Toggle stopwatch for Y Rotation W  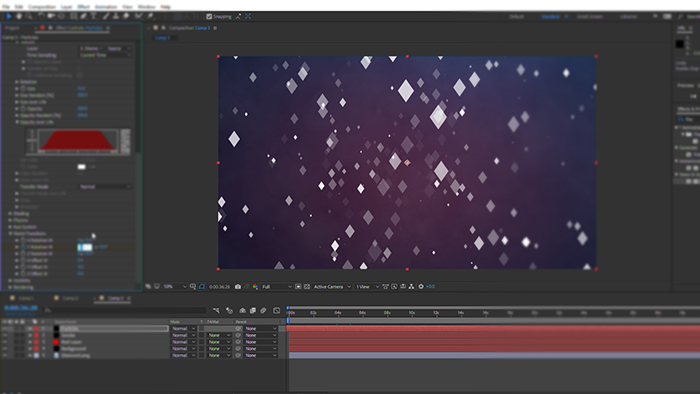[23, 247]
